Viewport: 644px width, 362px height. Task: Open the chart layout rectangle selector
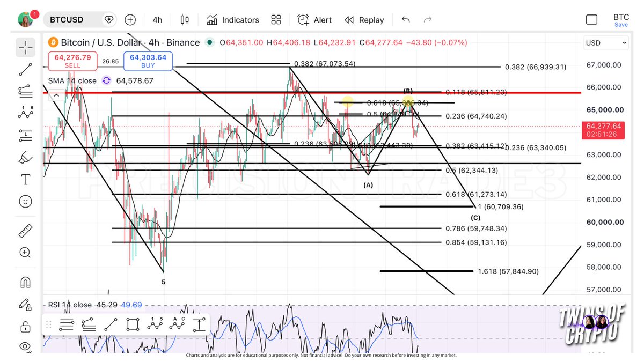point(591,20)
